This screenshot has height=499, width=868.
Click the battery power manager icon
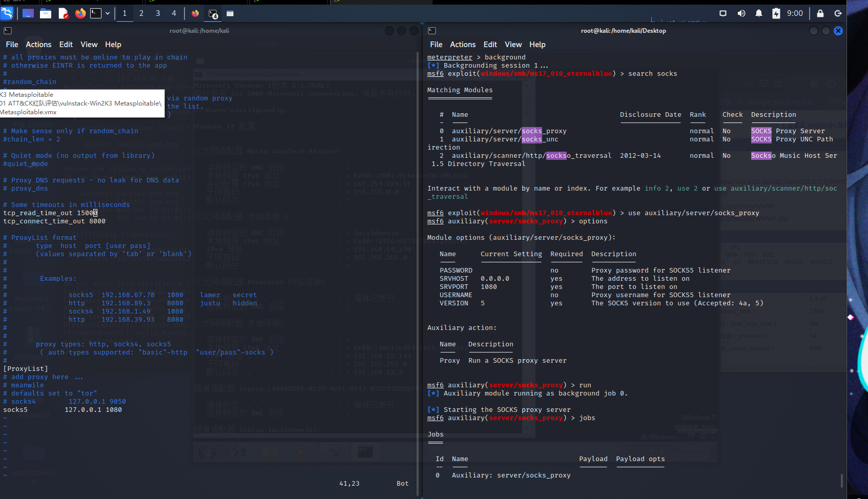(776, 13)
